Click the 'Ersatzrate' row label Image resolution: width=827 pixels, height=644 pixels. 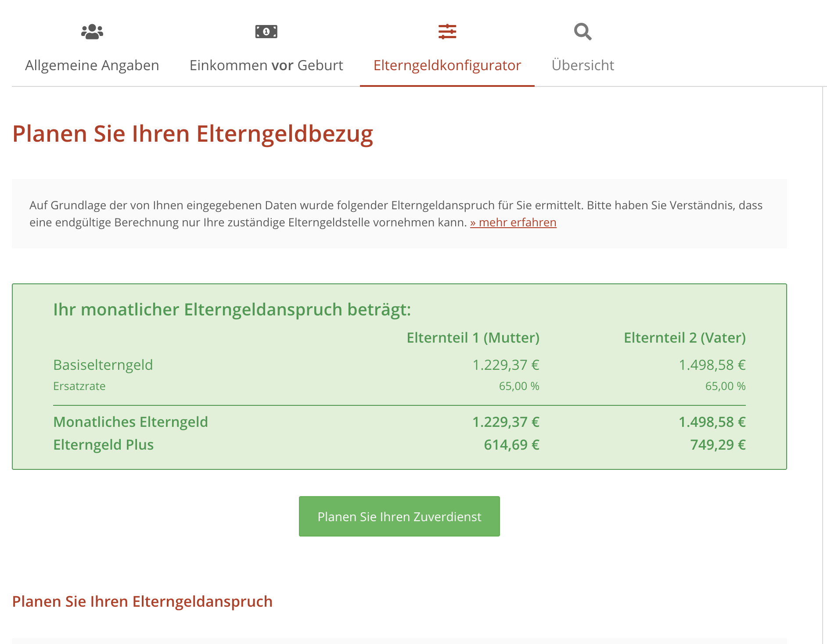pyautogui.click(x=79, y=386)
